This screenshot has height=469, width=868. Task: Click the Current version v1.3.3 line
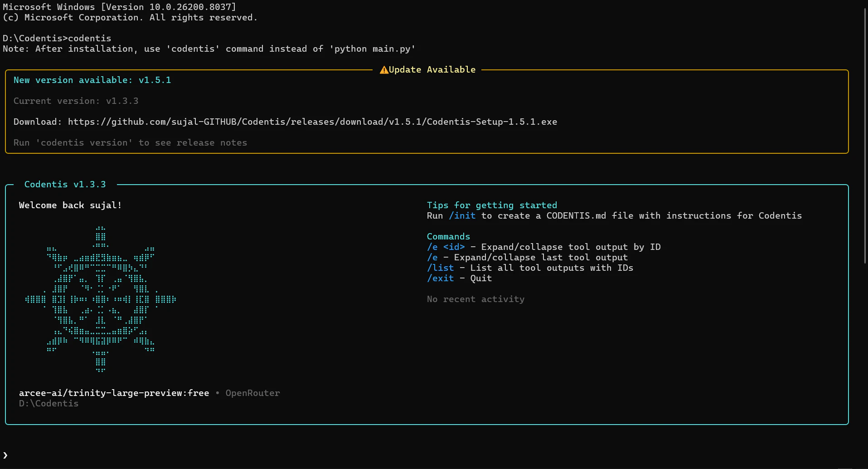click(x=76, y=101)
